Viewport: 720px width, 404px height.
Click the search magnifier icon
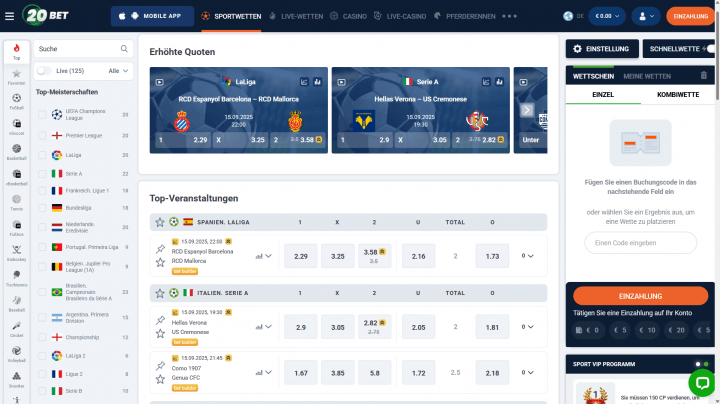(x=124, y=49)
